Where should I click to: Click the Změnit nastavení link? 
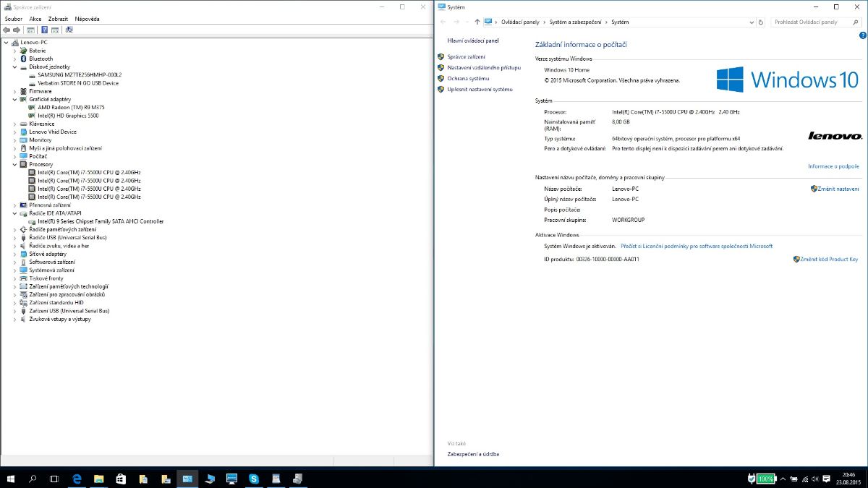(x=838, y=189)
